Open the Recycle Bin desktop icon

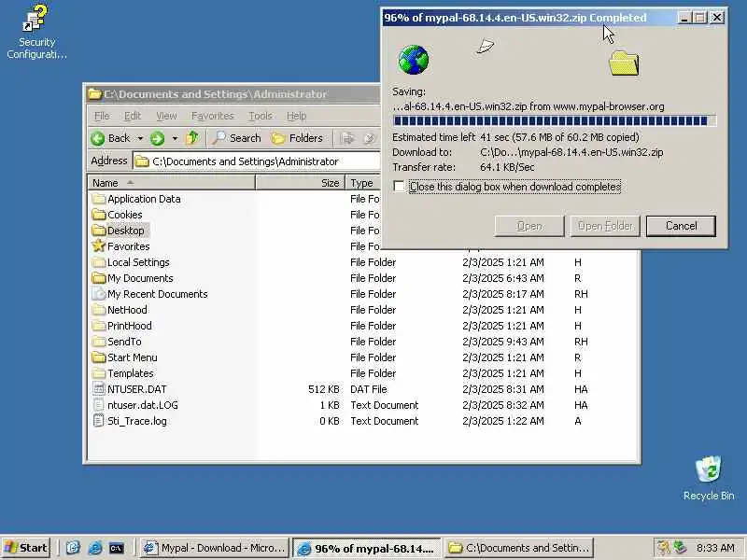point(709,478)
